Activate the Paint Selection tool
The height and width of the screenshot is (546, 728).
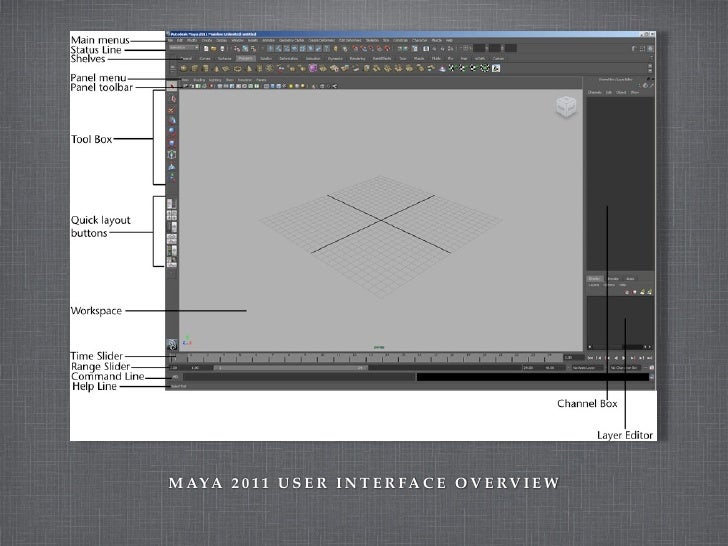point(173,110)
